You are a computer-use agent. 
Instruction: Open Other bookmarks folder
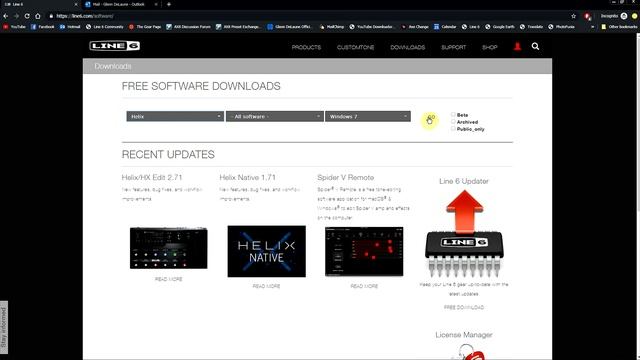618,27
